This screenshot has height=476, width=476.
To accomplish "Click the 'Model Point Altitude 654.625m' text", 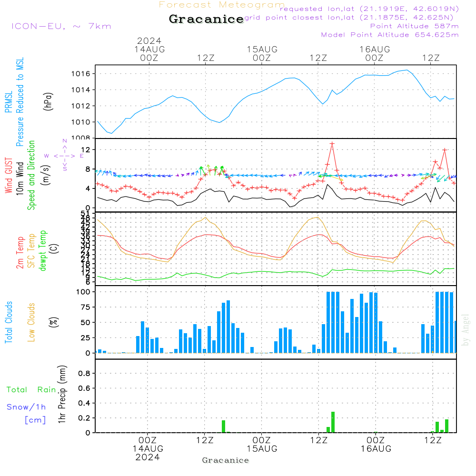I will (390, 35).
